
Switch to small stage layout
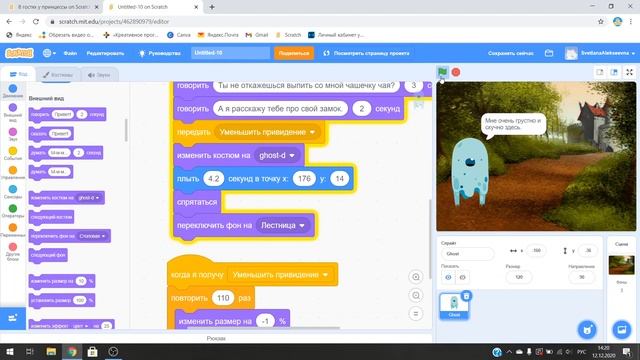[600, 72]
